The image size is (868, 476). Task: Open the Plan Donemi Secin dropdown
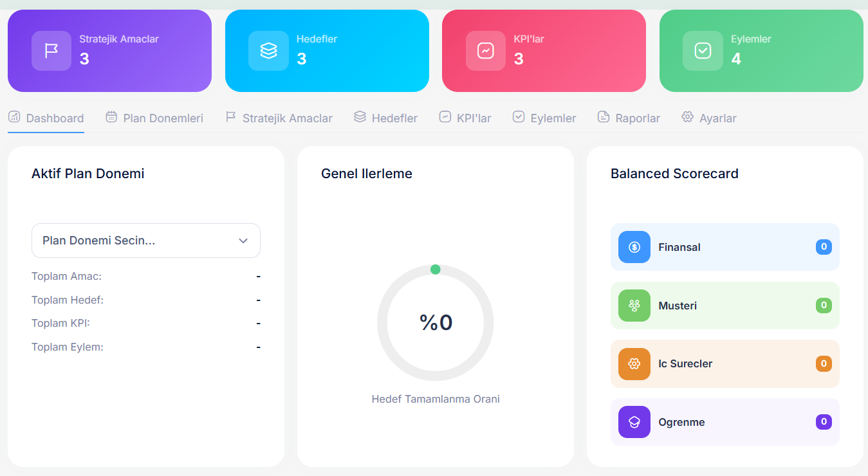[x=145, y=241]
